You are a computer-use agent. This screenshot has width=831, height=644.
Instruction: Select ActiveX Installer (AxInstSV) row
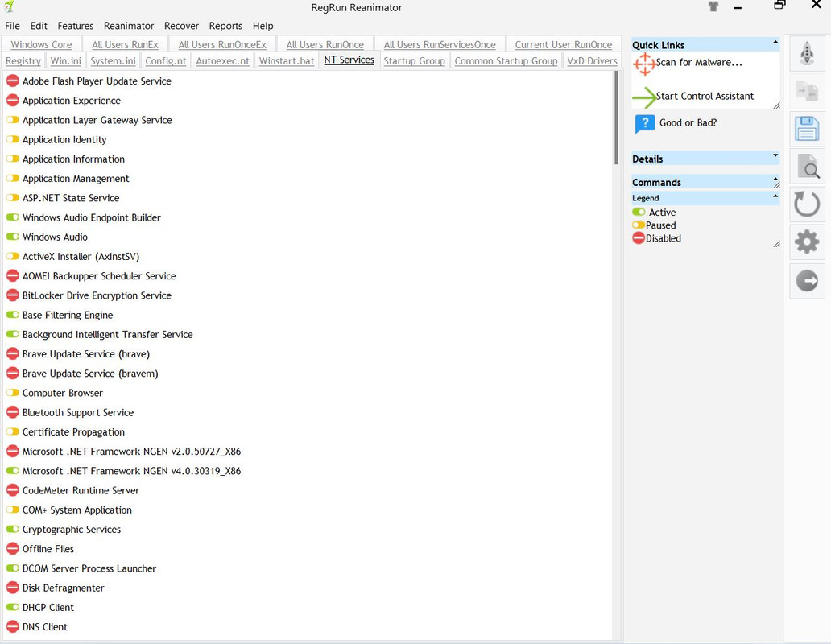coord(308,256)
